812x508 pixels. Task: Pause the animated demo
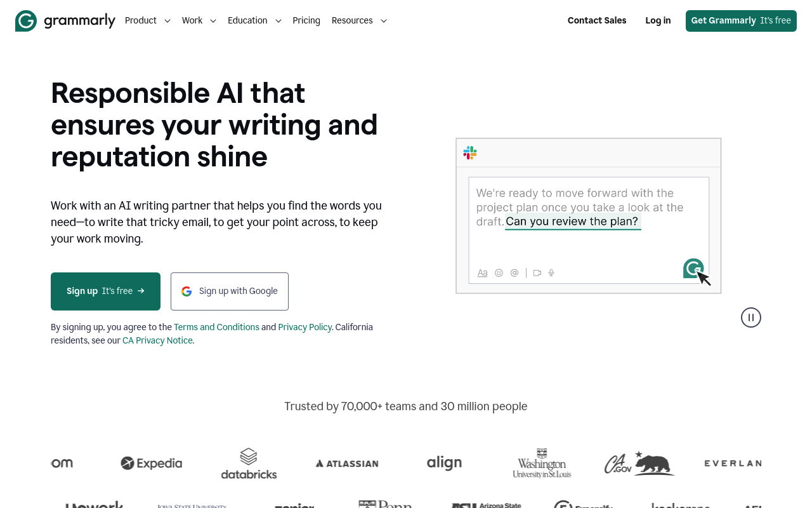(750, 317)
